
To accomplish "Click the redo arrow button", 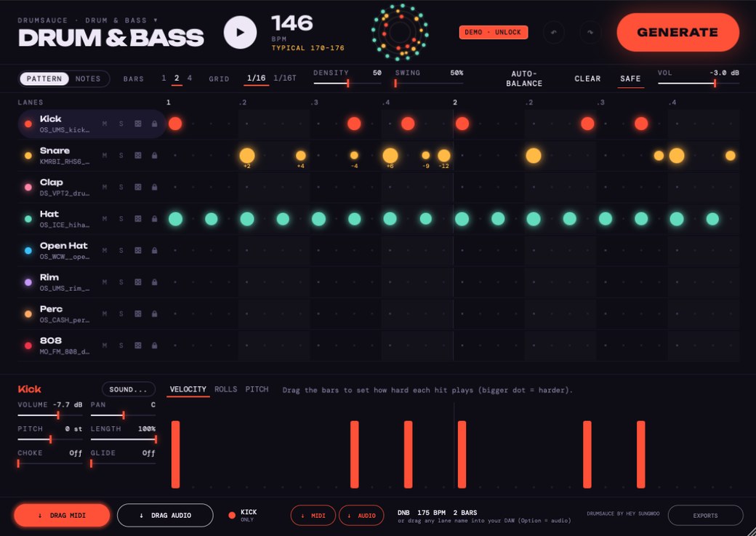I will point(590,32).
